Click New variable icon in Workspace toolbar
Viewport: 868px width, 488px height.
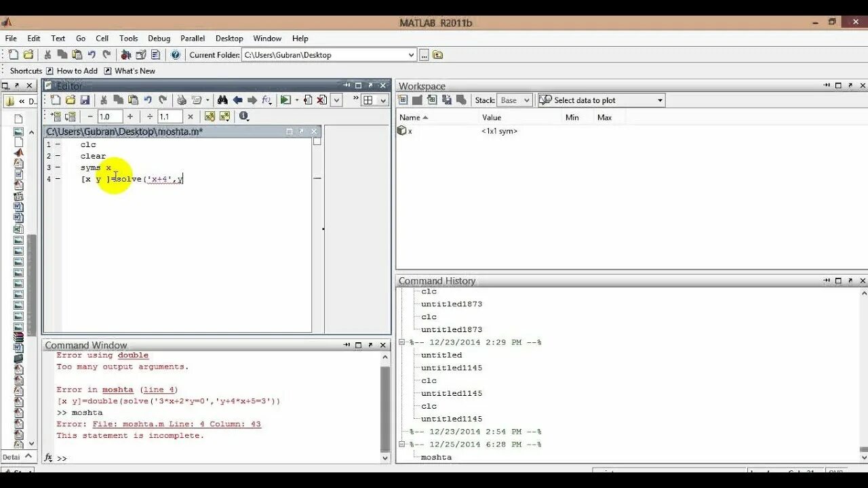403,100
